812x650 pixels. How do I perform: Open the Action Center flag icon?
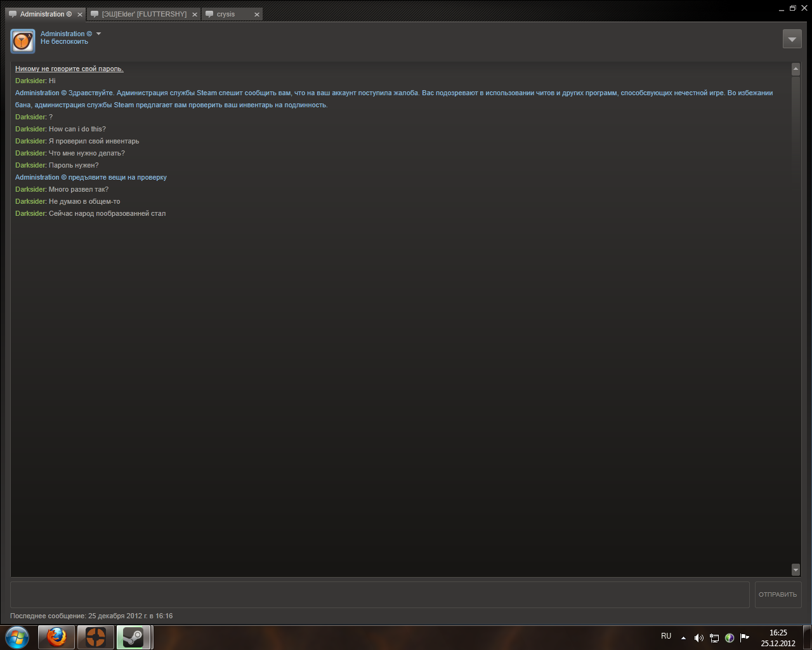tap(745, 638)
